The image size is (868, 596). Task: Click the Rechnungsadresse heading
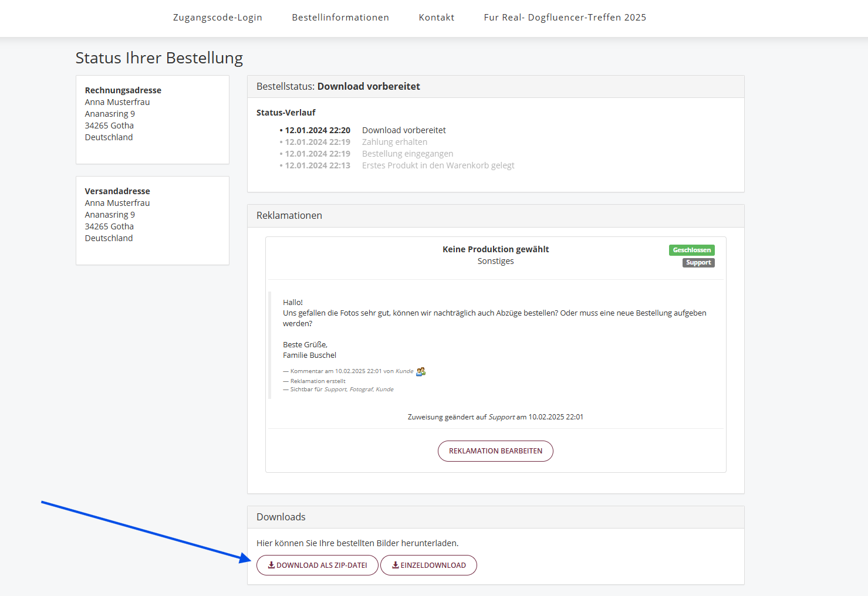123,90
